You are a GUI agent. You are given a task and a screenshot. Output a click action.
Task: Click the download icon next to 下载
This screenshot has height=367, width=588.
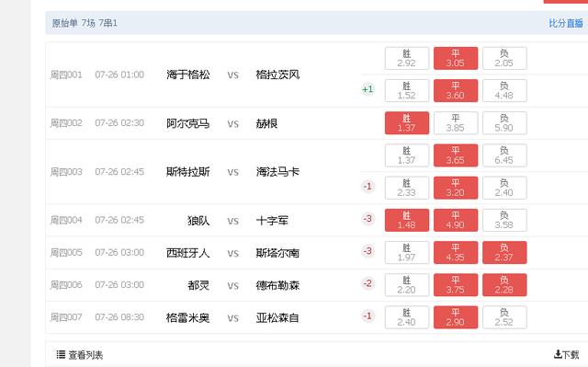coord(558,354)
